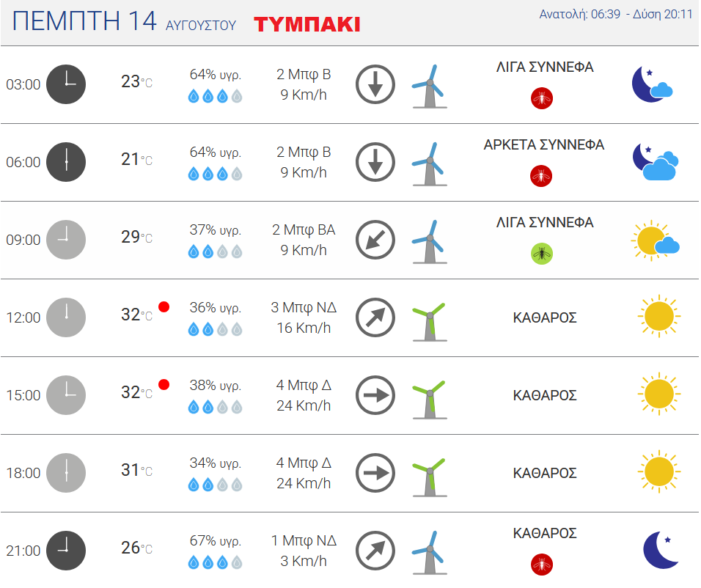Click the east wind arrow at 18:00
This screenshot has height=588, width=701.
coord(375,473)
